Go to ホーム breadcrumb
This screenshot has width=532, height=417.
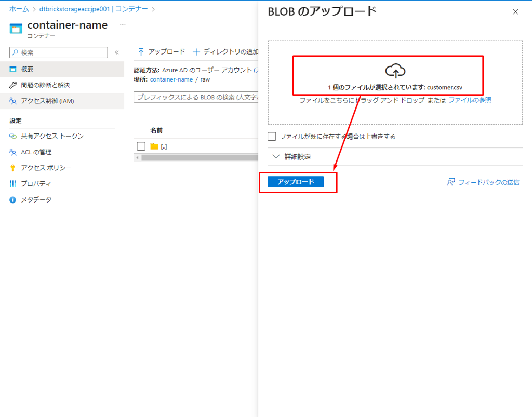(19, 9)
